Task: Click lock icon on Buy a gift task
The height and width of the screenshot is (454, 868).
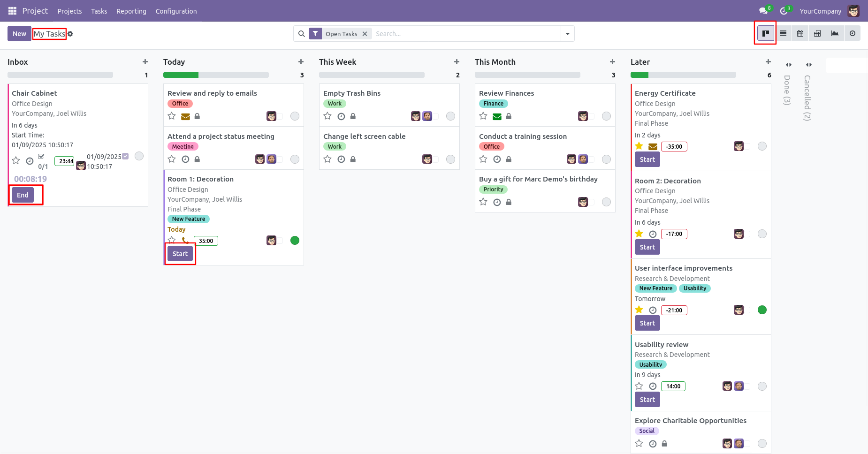Action: tap(509, 202)
